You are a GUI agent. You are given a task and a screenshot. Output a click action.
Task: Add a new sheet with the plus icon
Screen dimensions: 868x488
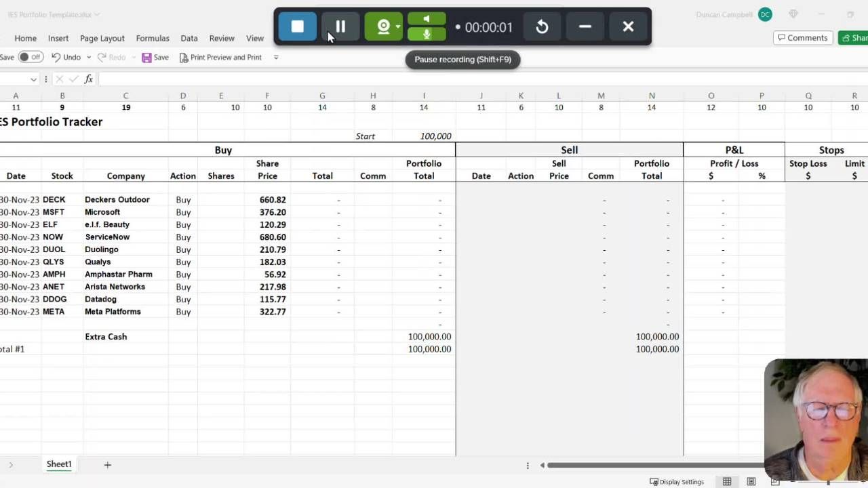point(107,465)
